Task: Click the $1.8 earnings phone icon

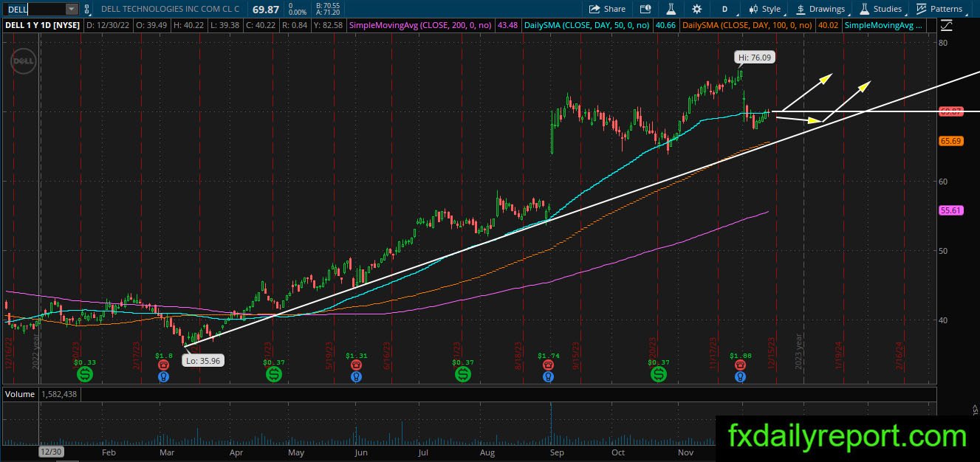Action: [x=164, y=365]
